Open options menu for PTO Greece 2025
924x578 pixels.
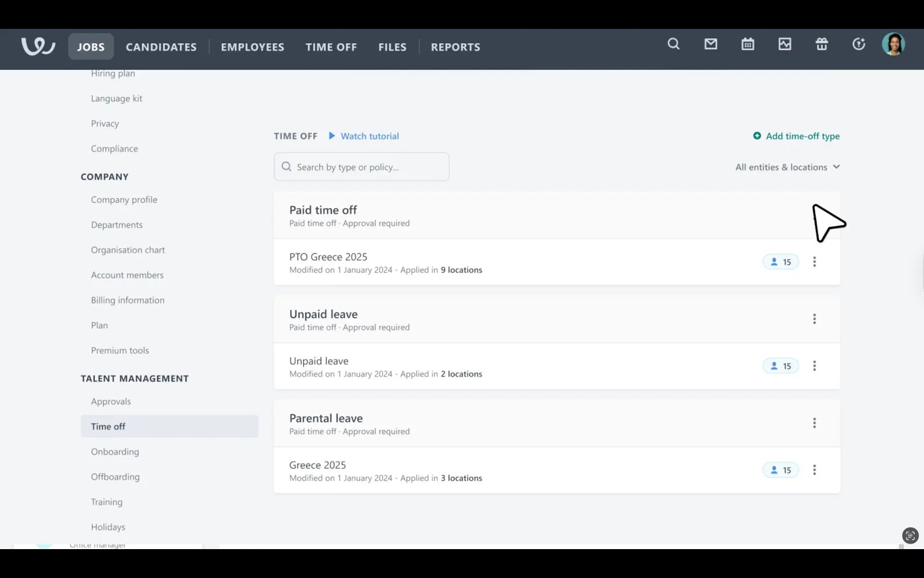[814, 262]
